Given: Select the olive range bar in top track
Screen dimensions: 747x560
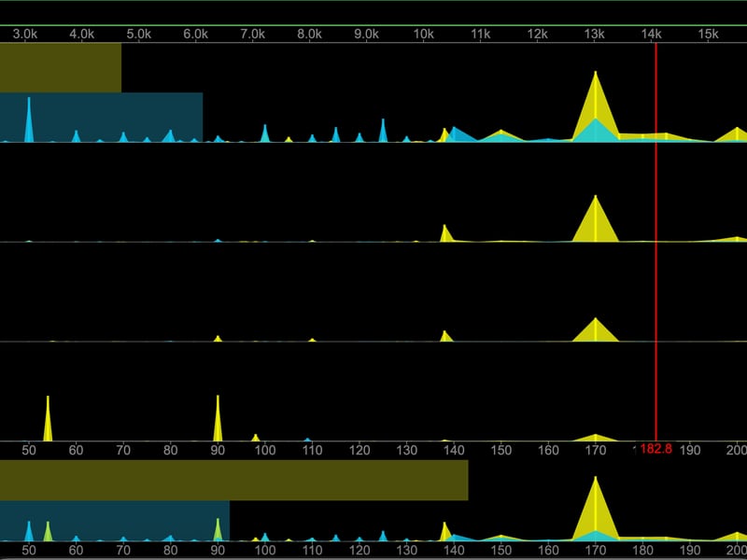Looking at the screenshot, I should 61,67.
